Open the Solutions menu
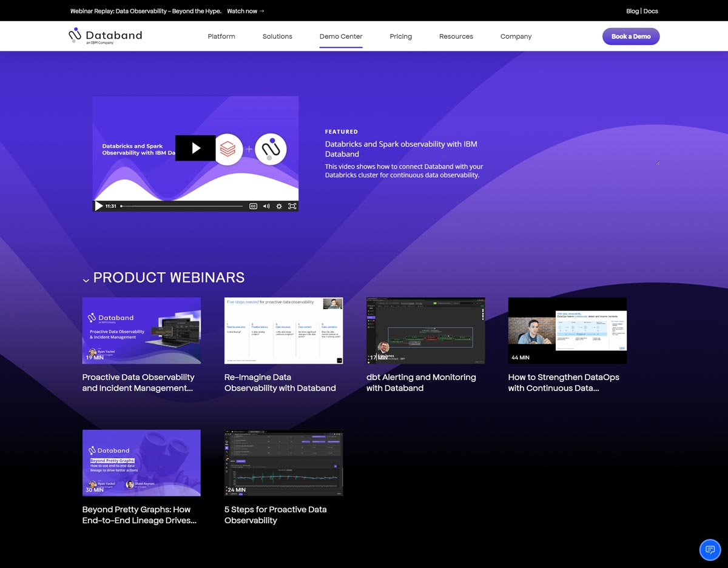 (x=277, y=36)
